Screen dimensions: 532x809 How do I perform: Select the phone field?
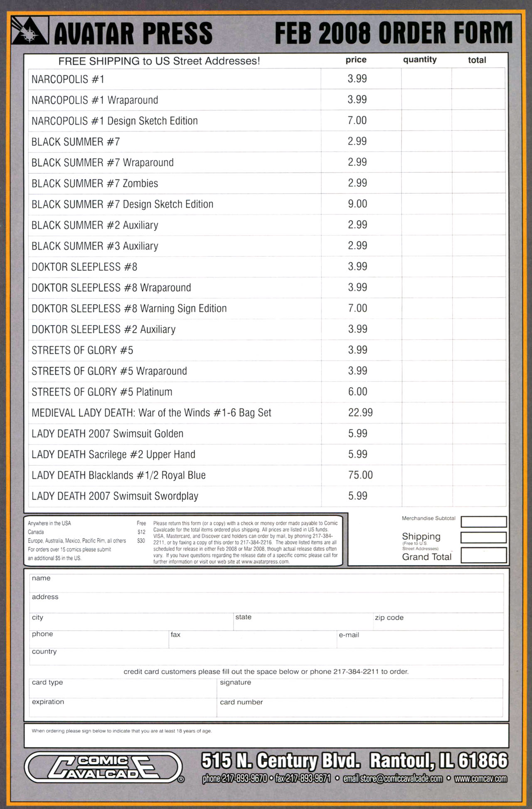pyautogui.click(x=99, y=639)
